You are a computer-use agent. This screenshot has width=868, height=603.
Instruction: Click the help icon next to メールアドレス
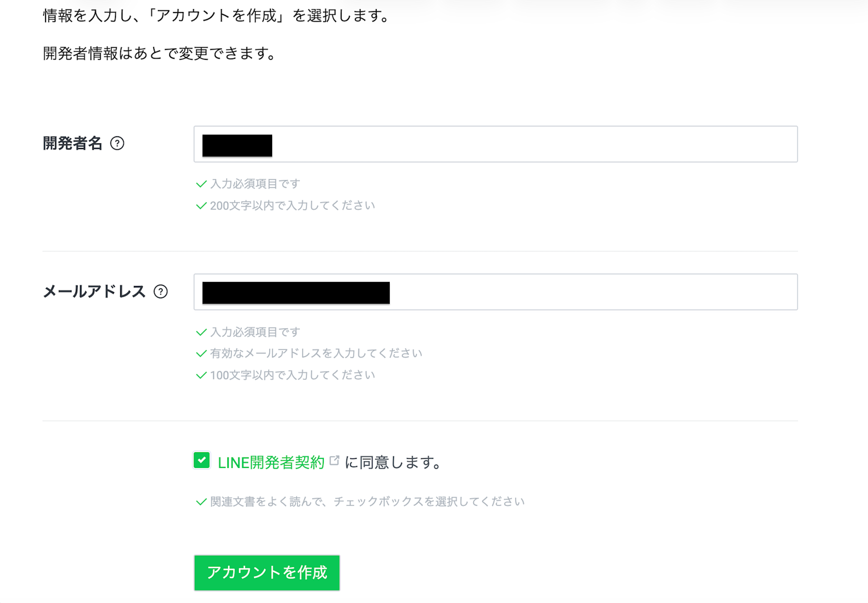[161, 292]
